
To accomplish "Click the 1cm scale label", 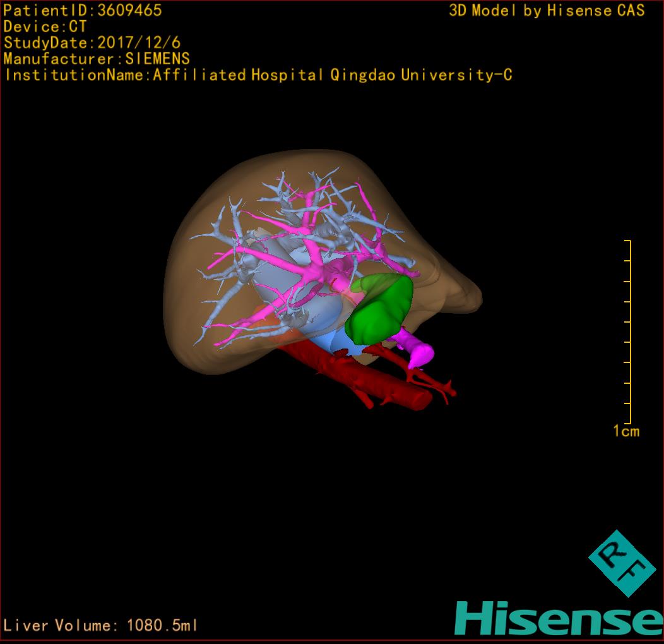I will (x=626, y=431).
